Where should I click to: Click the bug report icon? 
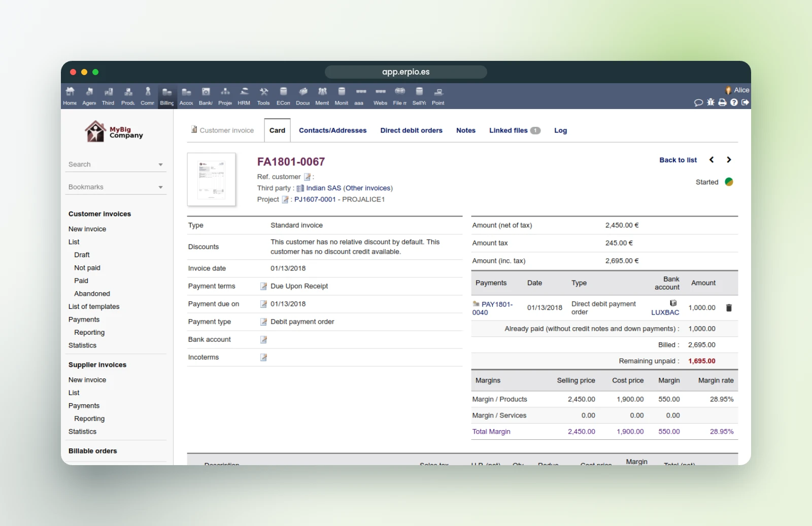710,102
